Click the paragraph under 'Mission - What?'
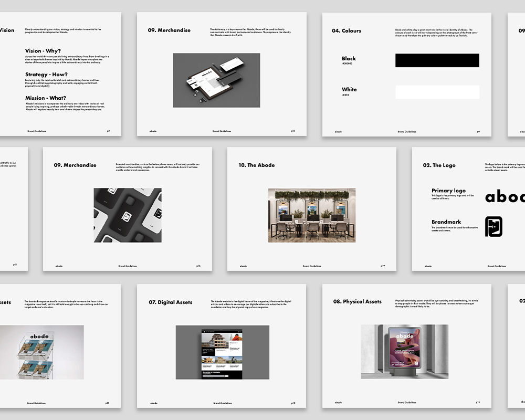The height and width of the screenshot is (420, 525). click(65, 107)
